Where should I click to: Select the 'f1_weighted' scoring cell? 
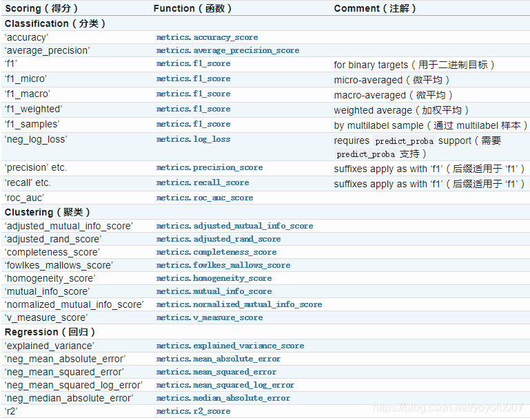[x=34, y=109]
